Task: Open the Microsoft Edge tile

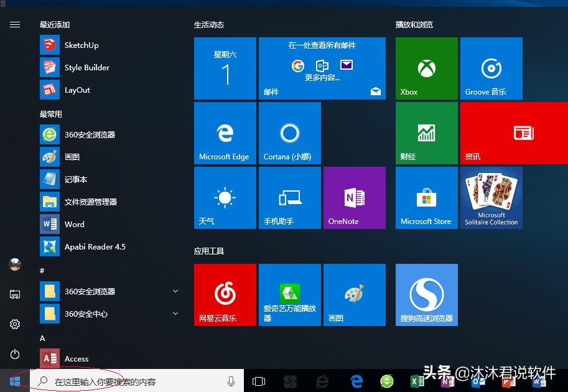Action: (x=225, y=133)
